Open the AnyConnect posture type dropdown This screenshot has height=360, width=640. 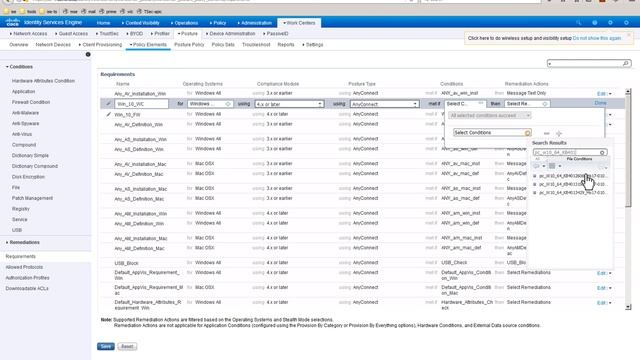coord(384,104)
